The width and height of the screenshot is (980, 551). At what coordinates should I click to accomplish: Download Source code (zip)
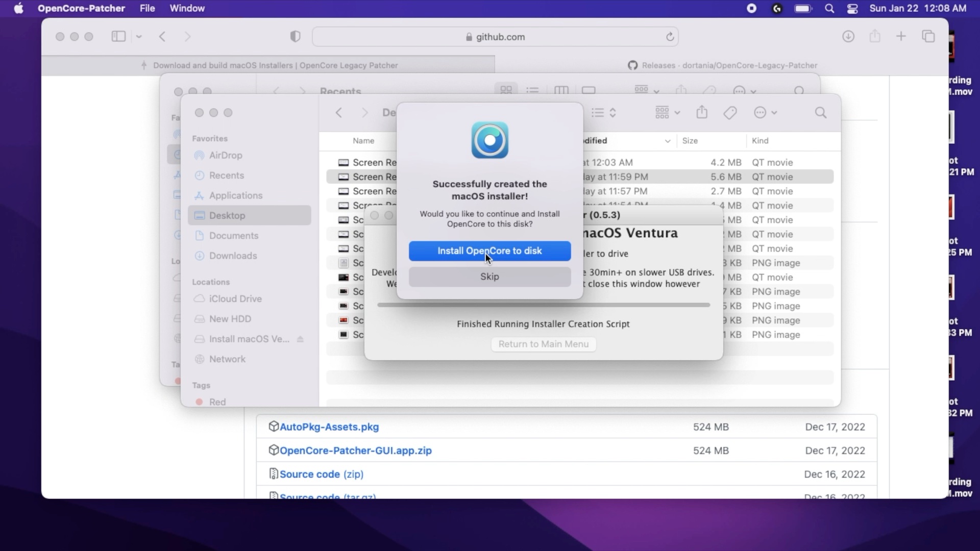pyautogui.click(x=322, y=474)
